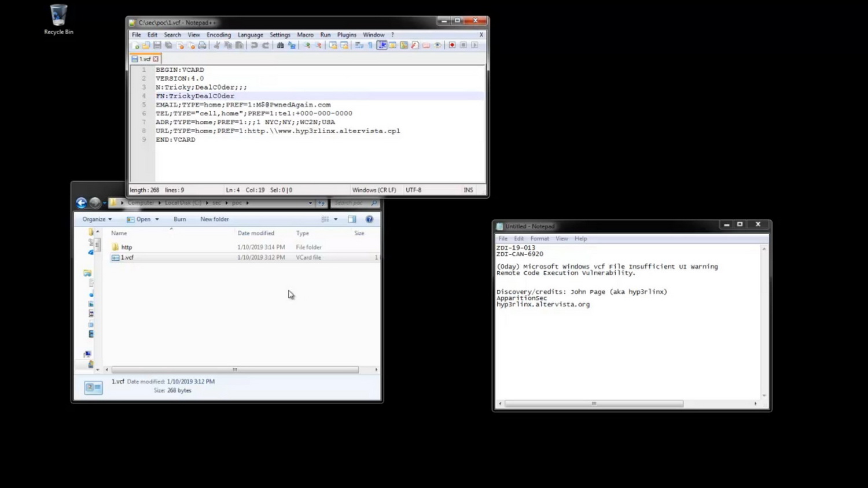Viewport: 868px width, 488px height.
Task: Click the UTF-8 encoding status bar entry
Action: pyautogui.click(x=414, y=190)
